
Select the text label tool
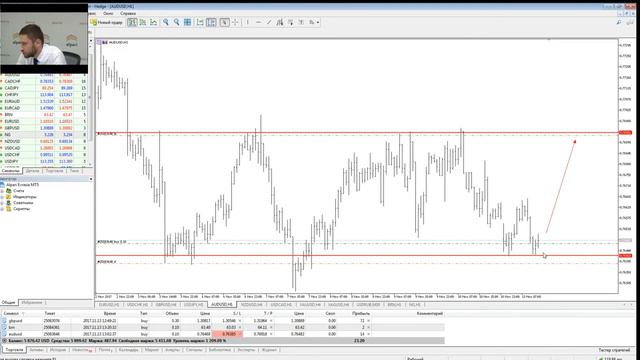pos(301,22)
